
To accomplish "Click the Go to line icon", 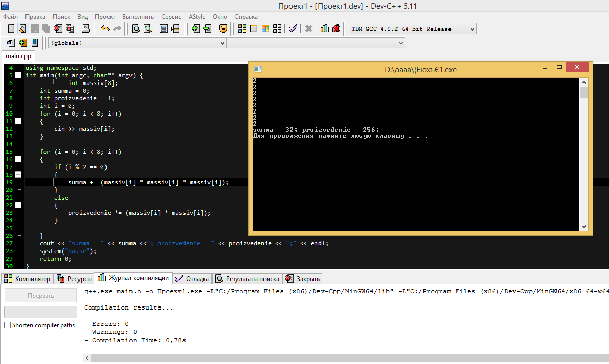I will pos(175,29).
